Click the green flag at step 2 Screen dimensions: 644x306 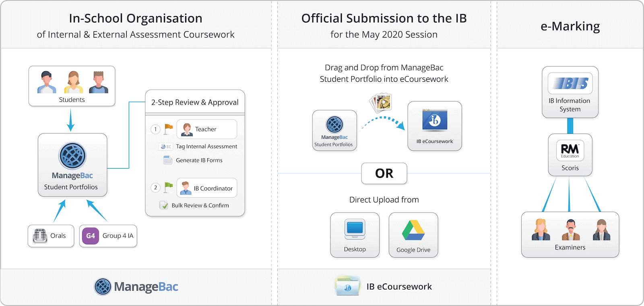coord(169,188)
